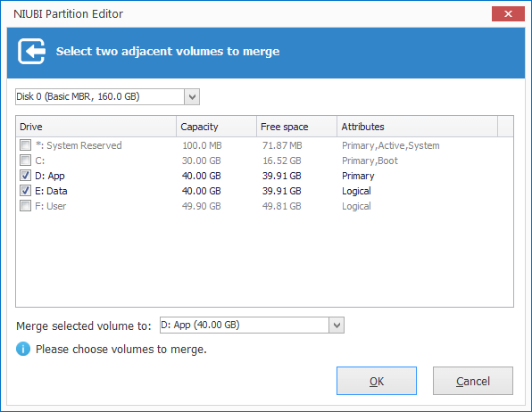
Task: Select the 'E: Data' drive label
Action: tap(51, 191)
